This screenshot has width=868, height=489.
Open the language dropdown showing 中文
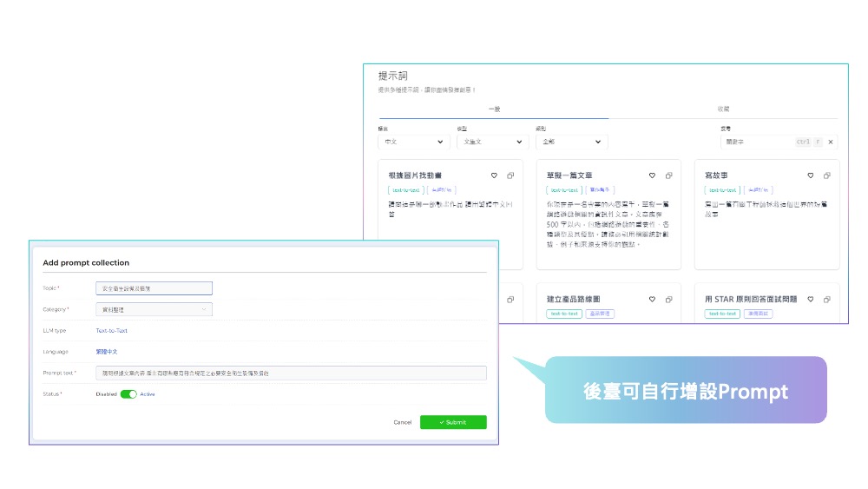413,142
